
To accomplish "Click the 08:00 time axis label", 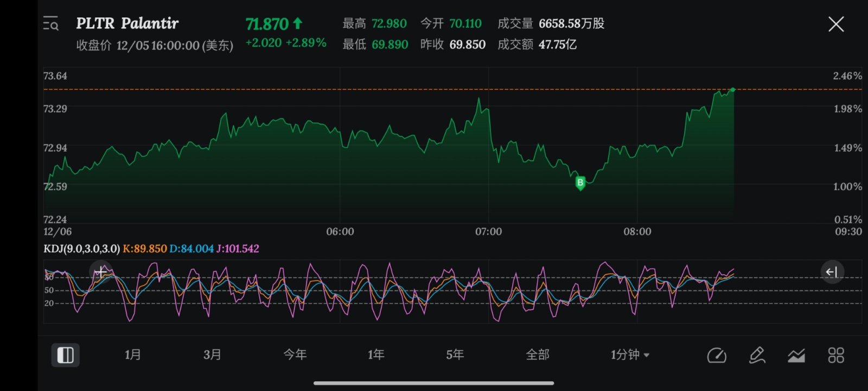I will [637, 232].
